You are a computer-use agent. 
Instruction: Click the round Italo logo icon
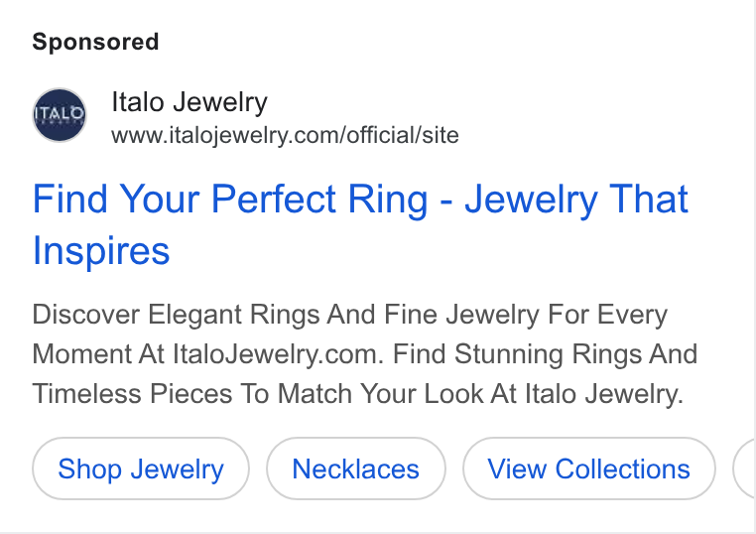point(60,115)
